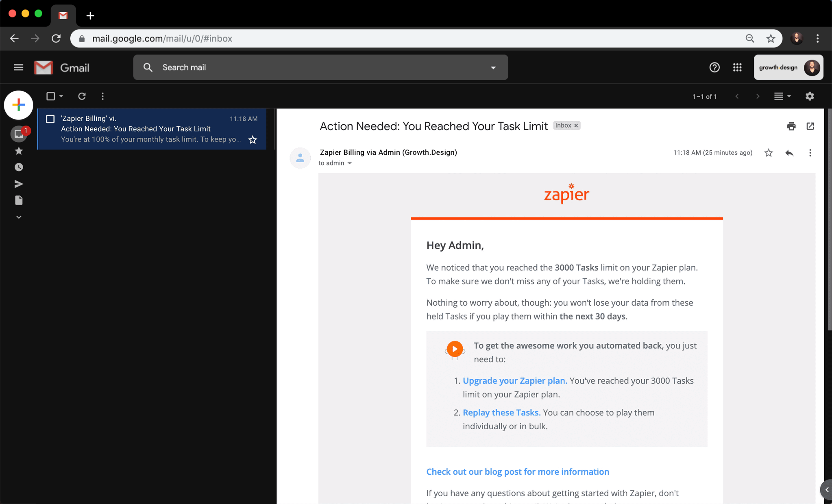Open the Sent mail folder

[19, 184]
